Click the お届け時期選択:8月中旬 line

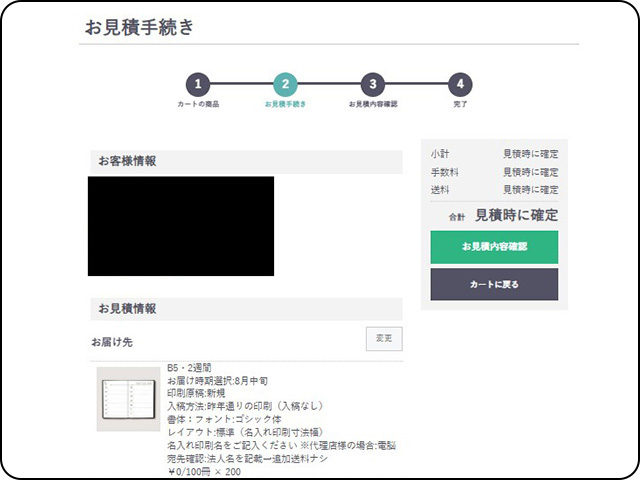(x=218, y=381)
